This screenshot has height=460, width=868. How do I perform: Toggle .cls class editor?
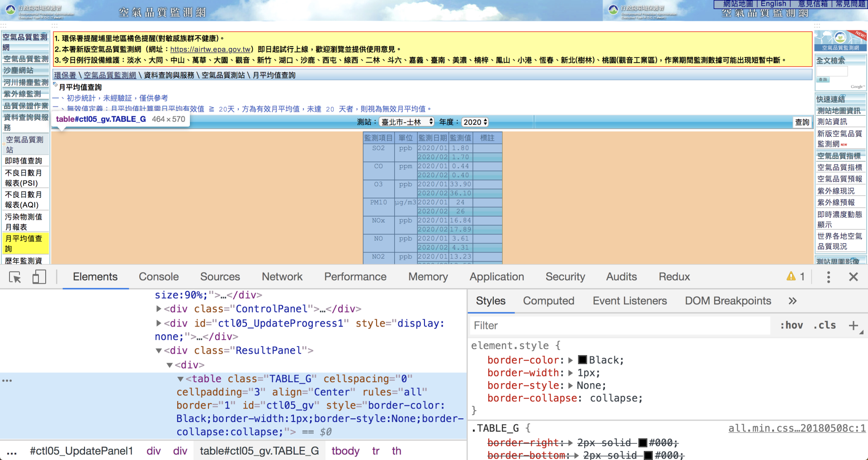[825, 325]
